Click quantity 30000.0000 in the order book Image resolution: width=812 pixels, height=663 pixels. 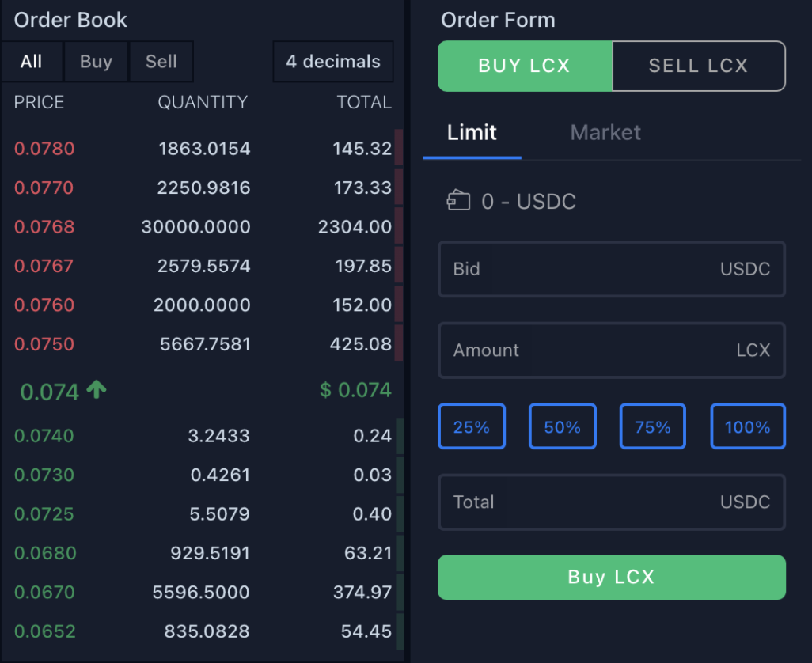pos(195,227)
